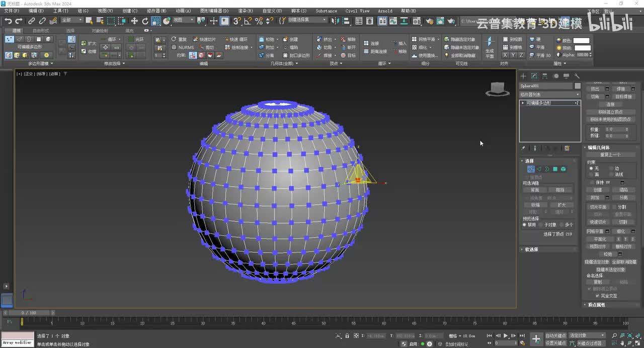Click the Play animation button
This screenshot has width=644, height=348.
(506, 335)
